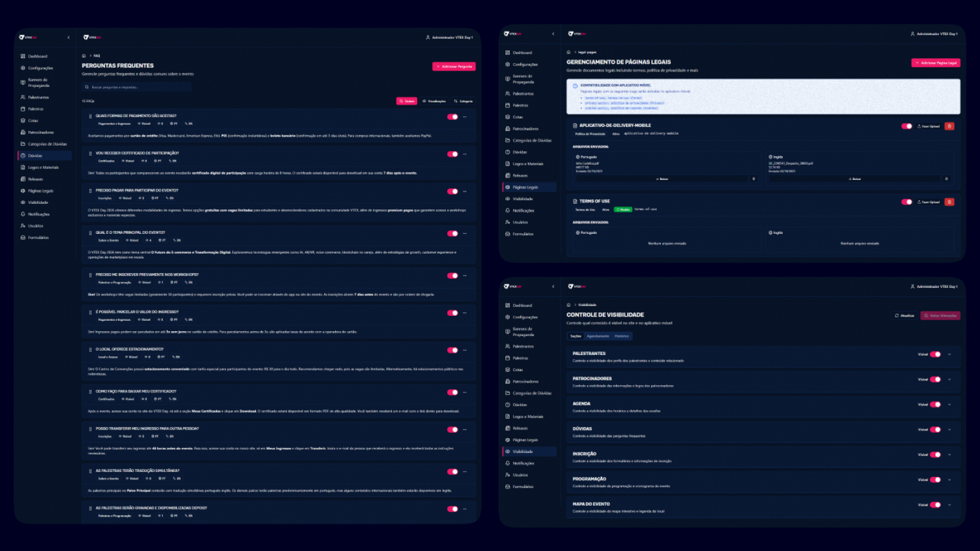
Task: Click the refresh icon on the Atualizar button
Action: pos(897,316)
